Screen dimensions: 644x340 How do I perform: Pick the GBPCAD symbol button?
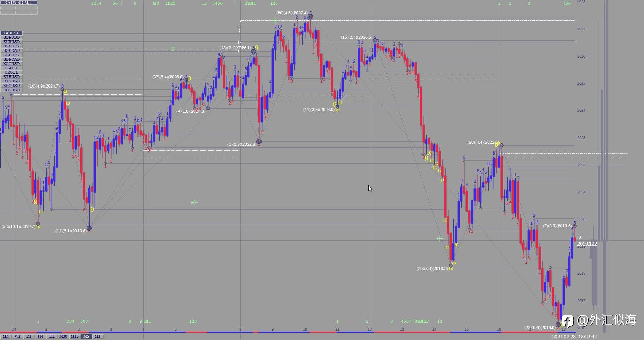click(x=11, y=59)
